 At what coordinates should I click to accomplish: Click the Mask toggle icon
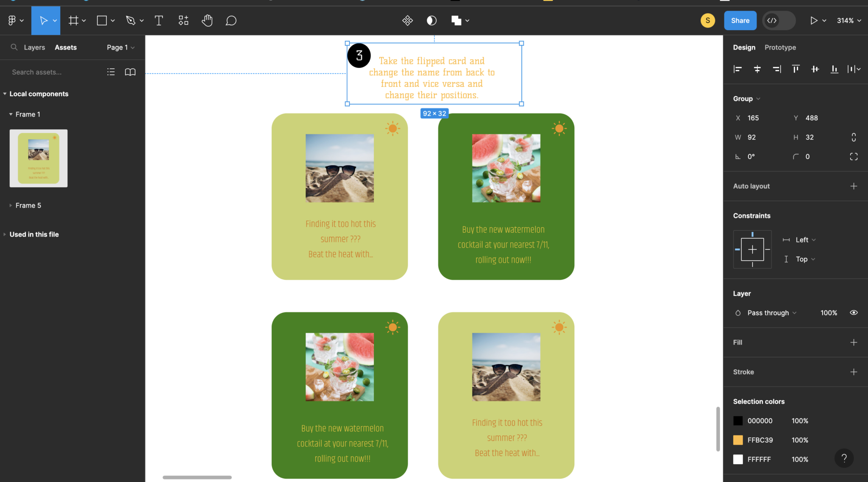431,20
